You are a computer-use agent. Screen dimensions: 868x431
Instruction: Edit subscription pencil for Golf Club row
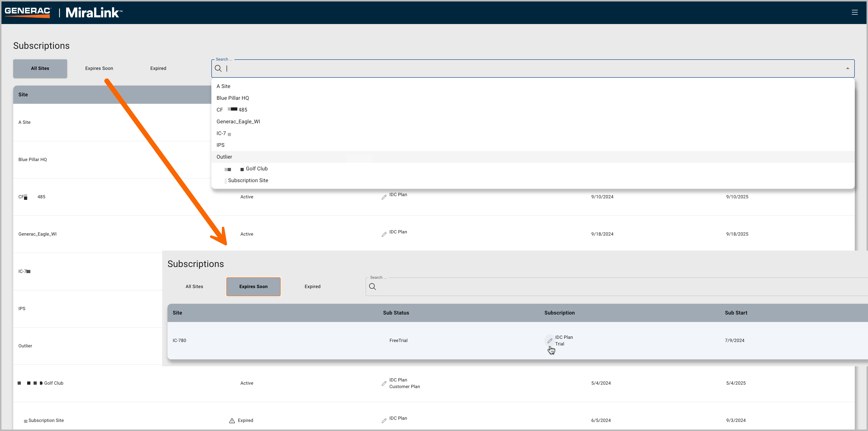(x=384, y=383)
